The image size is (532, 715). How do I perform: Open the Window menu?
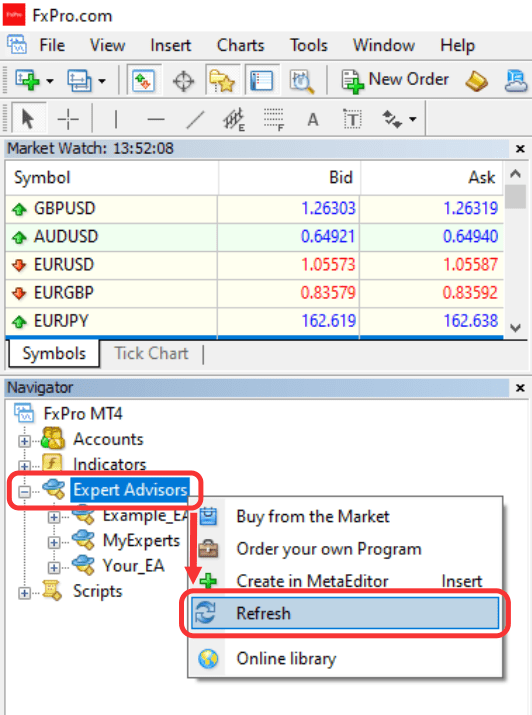(383, 46)
